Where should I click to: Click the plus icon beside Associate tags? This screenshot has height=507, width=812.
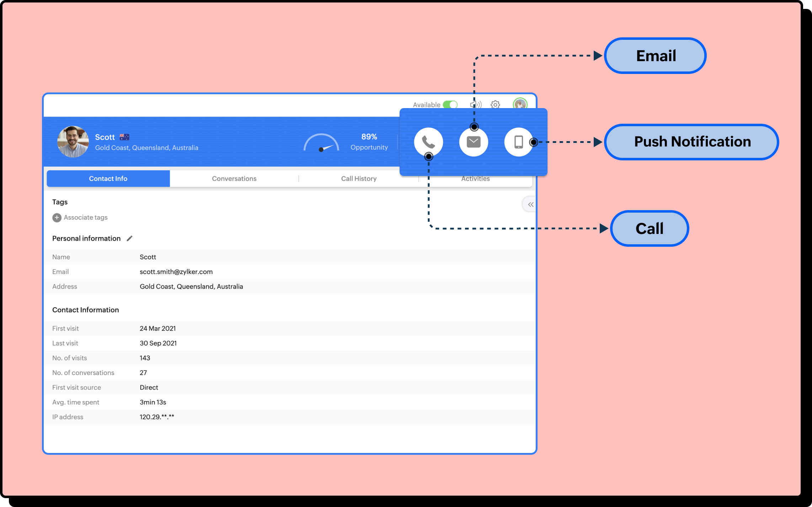[x=57, y=218]
